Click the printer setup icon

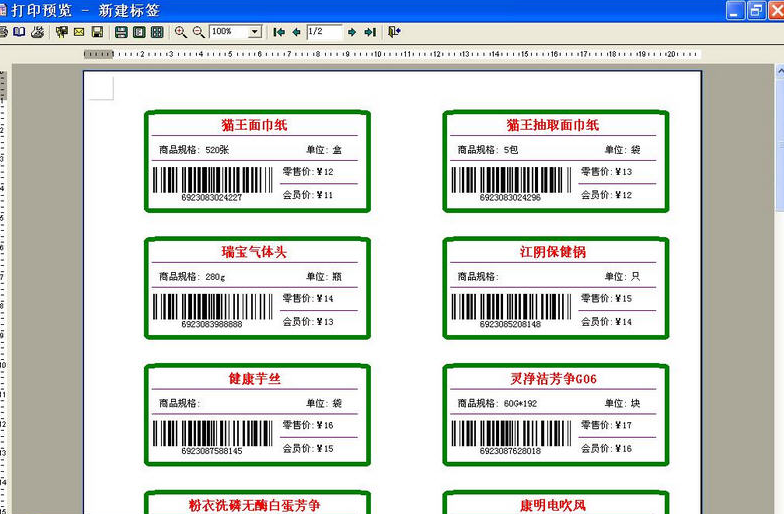pyautogui.click(x=37, y=32)
